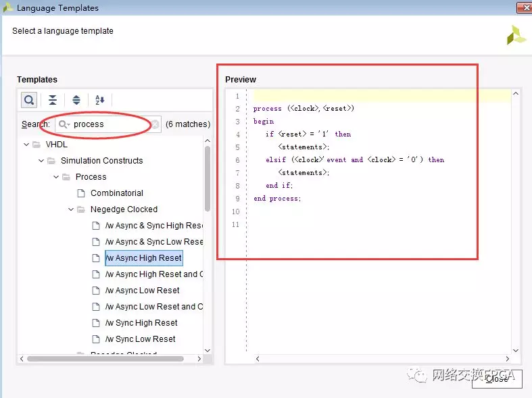The height and width of the screenshot is (398, 532).
Task: Click VHDL folder icon
Action: click(x=37, y=145)
